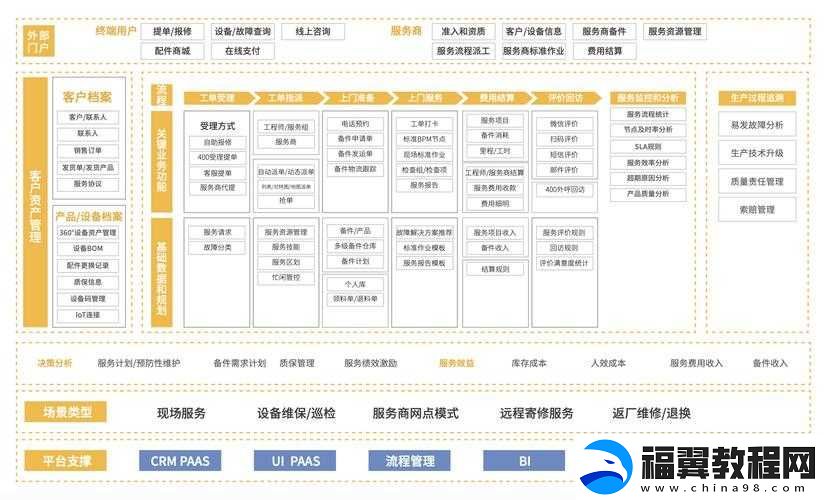Open the 质保信息 item

pos(87,282)
